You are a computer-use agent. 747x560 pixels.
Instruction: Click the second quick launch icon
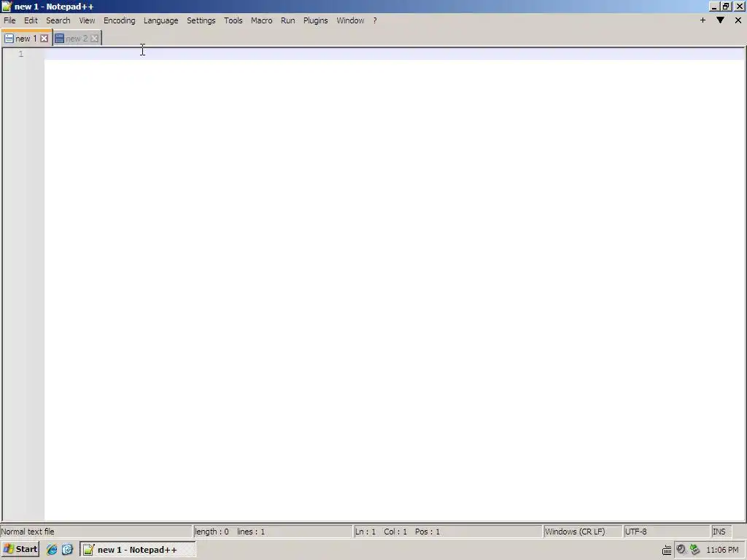coord(67,550)
